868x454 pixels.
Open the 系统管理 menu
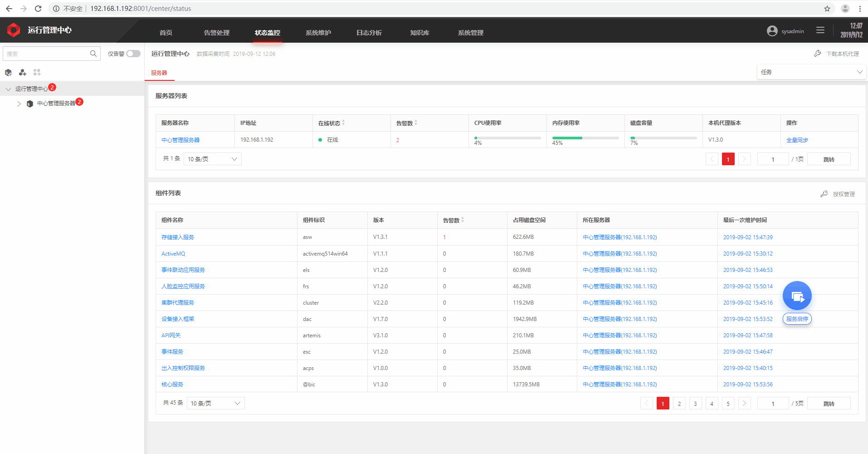[x=471, y=33]
